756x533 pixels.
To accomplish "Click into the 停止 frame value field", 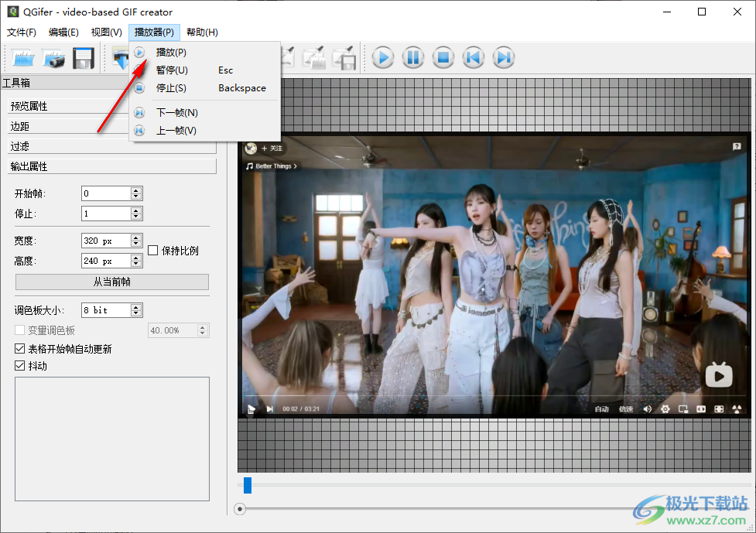I will (x=106, y=214).
